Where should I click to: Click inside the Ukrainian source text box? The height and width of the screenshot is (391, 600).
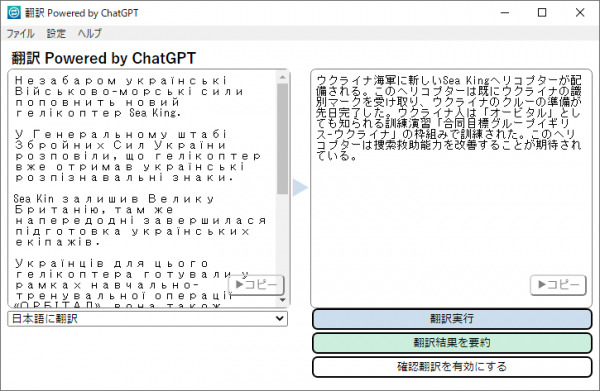[142, 188]
